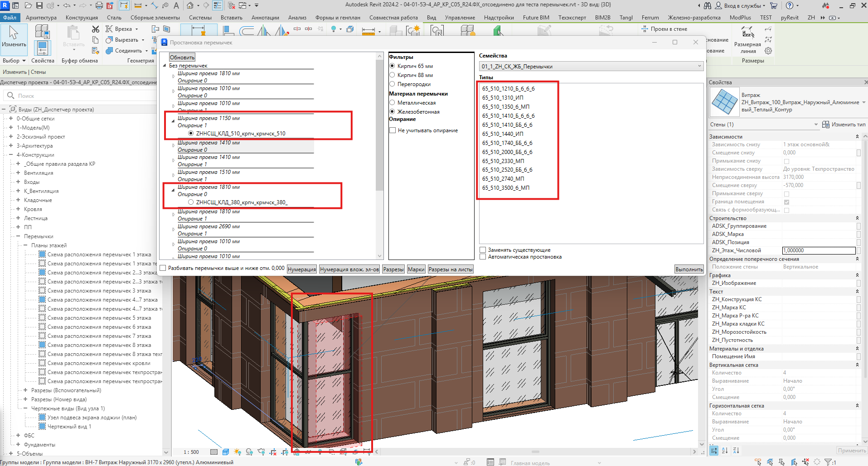Viewport: 868px width, 466px height.
Task: Expand the ФБС node in project browser
Action: point(18,436)
